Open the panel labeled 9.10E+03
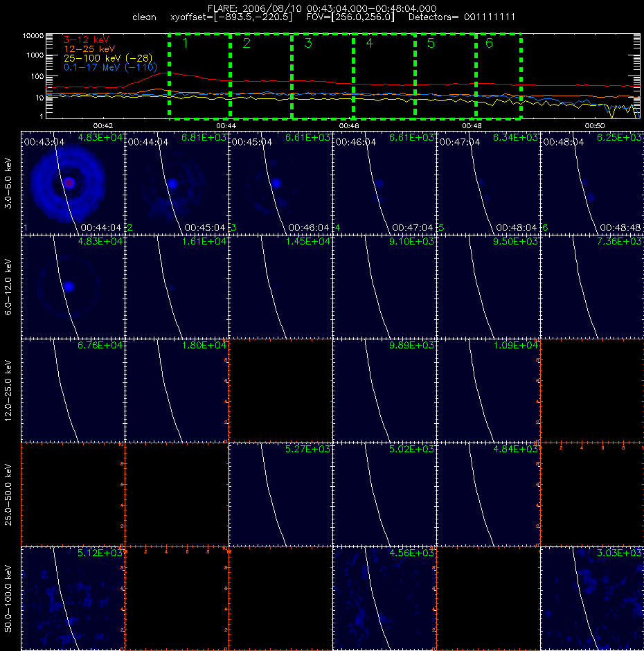Viewport: 644px width, 651px height. point(384,287)
